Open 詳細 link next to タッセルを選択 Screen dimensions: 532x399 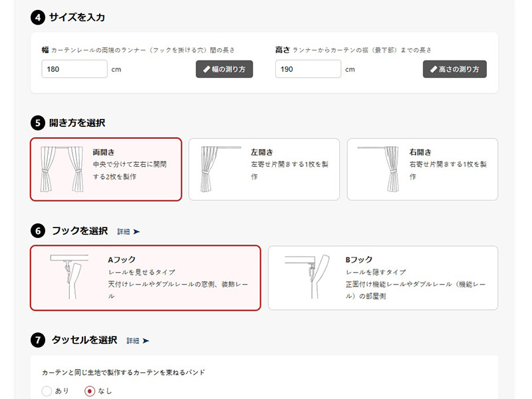[133, 340]
